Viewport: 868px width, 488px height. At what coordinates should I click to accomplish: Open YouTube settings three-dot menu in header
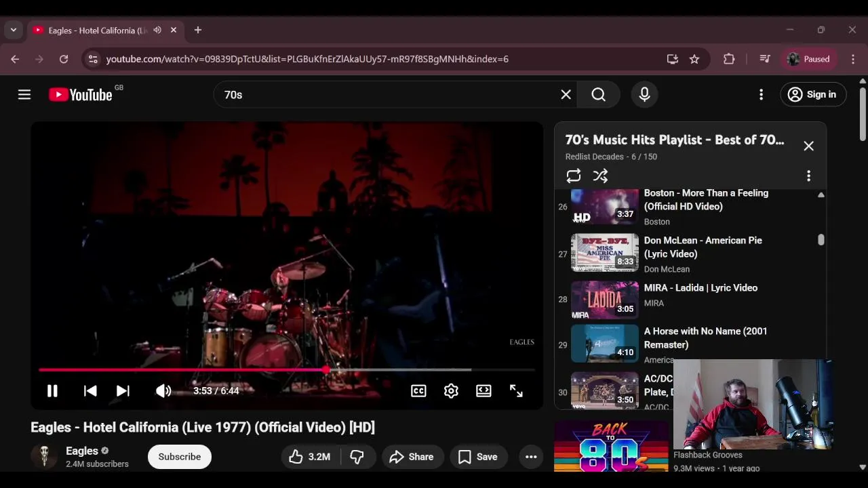click(761, 94)
